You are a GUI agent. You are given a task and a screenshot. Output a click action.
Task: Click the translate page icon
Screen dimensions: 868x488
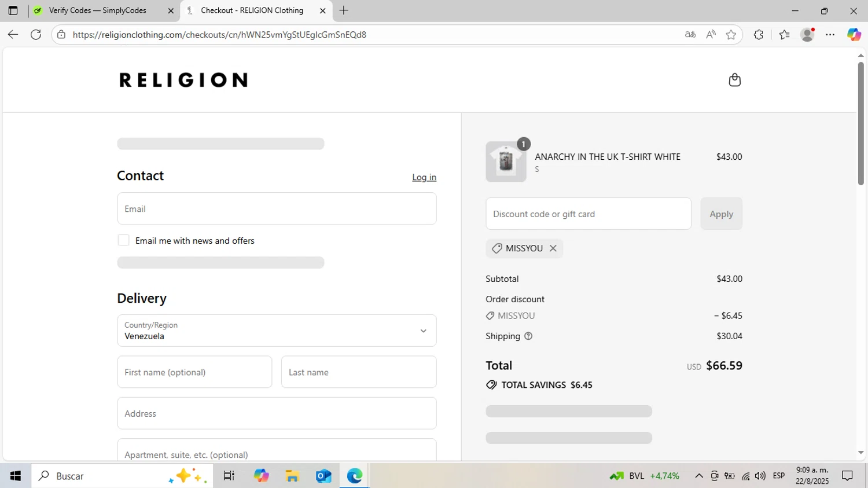click(x=690, y=35)
